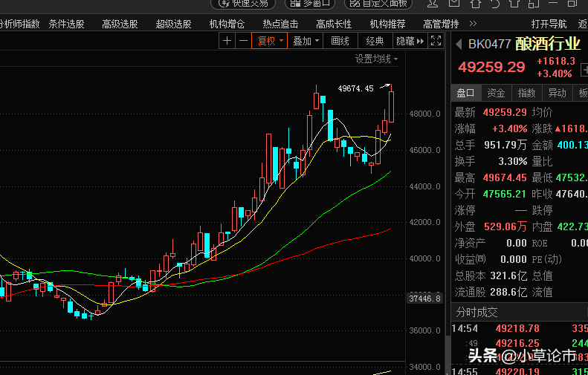Click 今开 value 47565.21
588x375 pixels.
505,194
